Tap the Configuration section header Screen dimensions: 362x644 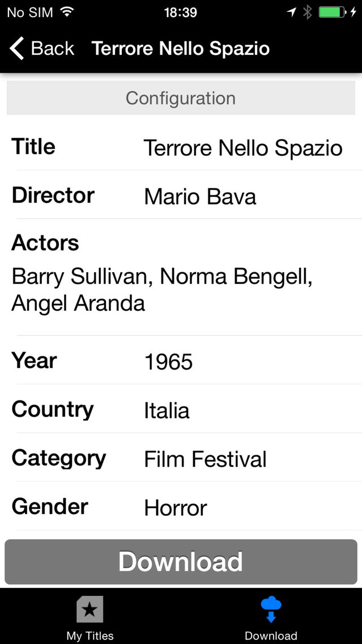pos(181,98)
